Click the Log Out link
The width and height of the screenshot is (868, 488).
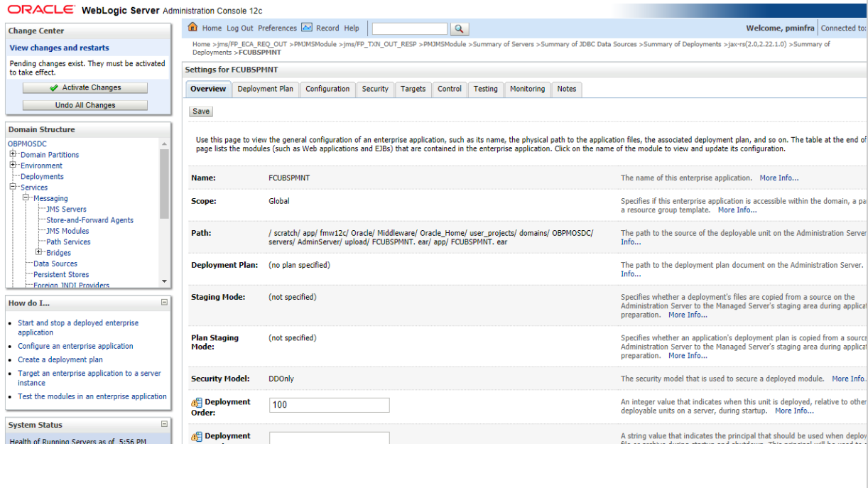tap(239, 28)
